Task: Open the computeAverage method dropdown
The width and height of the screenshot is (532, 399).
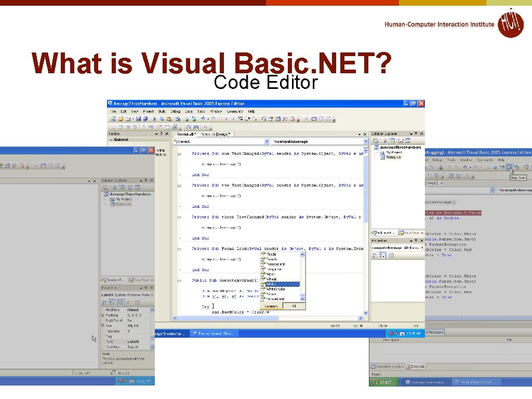Action: [x=365, y=141]
